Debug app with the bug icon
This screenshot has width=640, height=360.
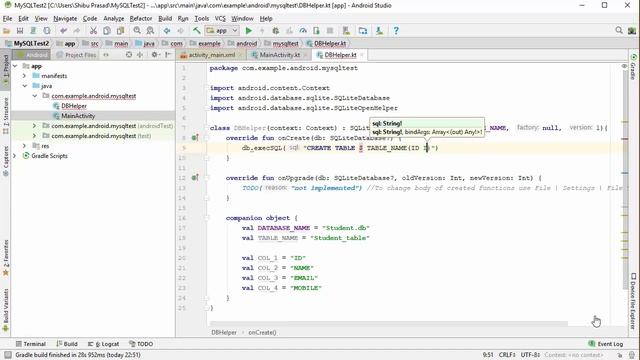click(x=276, y=31)
